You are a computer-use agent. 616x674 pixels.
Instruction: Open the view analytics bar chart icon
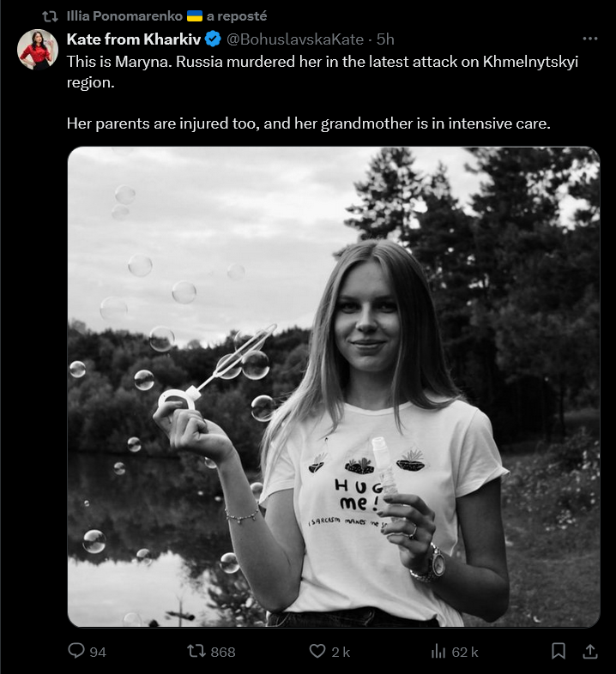pos(438,652)
